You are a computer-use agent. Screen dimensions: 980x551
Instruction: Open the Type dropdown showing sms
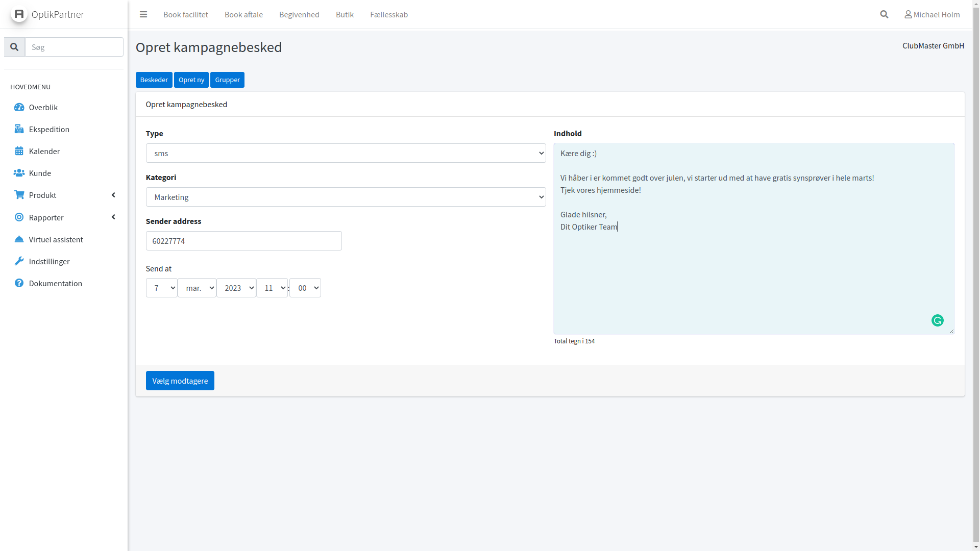tap(346, 153)
